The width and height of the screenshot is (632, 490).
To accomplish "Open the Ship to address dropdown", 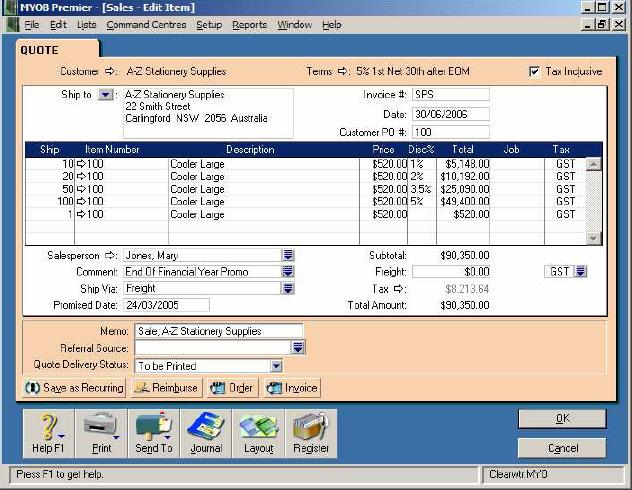I will click(x=105, y=95).
